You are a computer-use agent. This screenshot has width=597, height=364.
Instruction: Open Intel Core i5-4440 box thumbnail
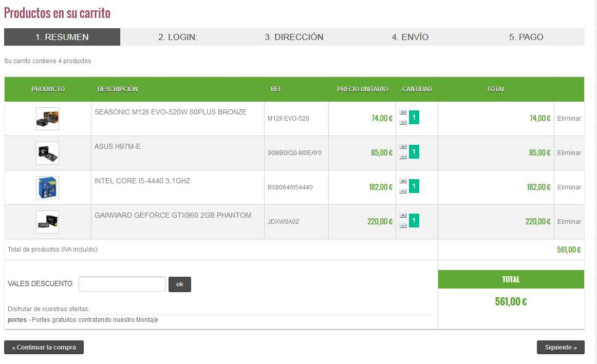point(48,187)
